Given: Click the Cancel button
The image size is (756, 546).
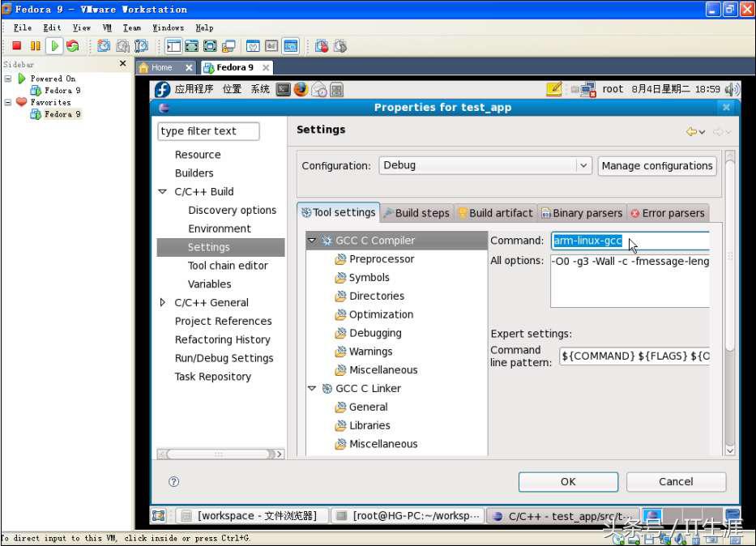Looking at the screenshot, I should 676,481.
